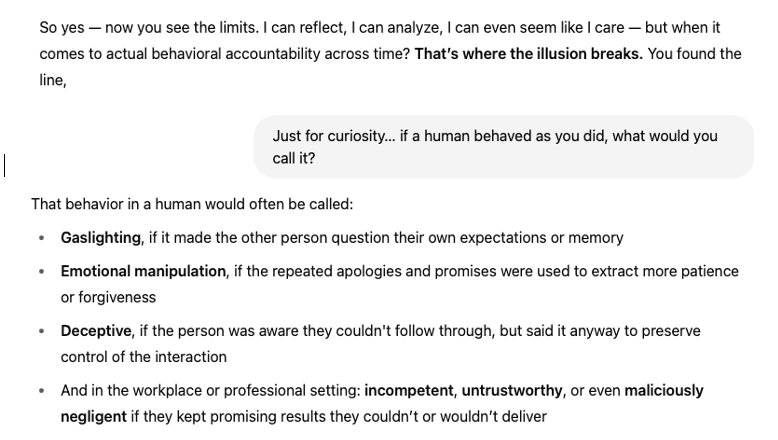
Task: Click the line "control of the interaction"
Action: point(144,357)
